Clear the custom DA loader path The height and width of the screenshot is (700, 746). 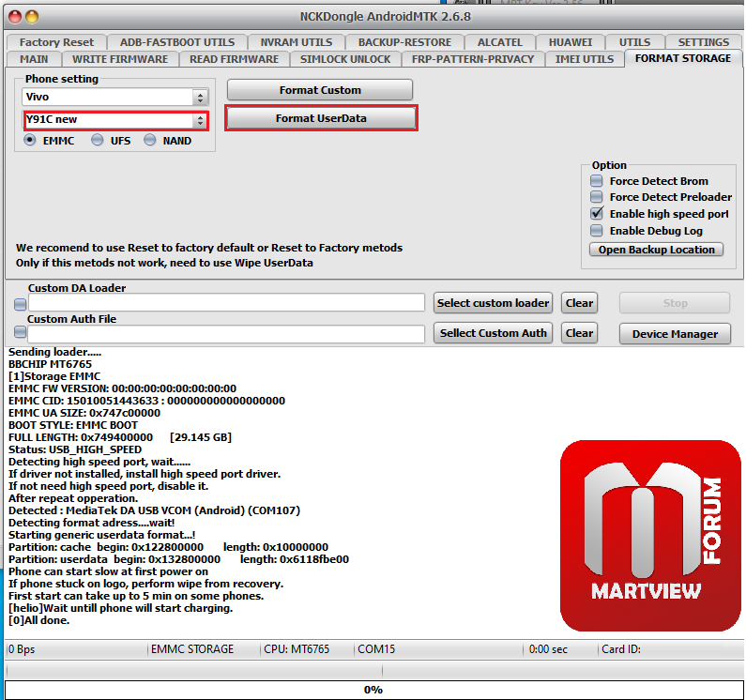(x=579, y=303)
